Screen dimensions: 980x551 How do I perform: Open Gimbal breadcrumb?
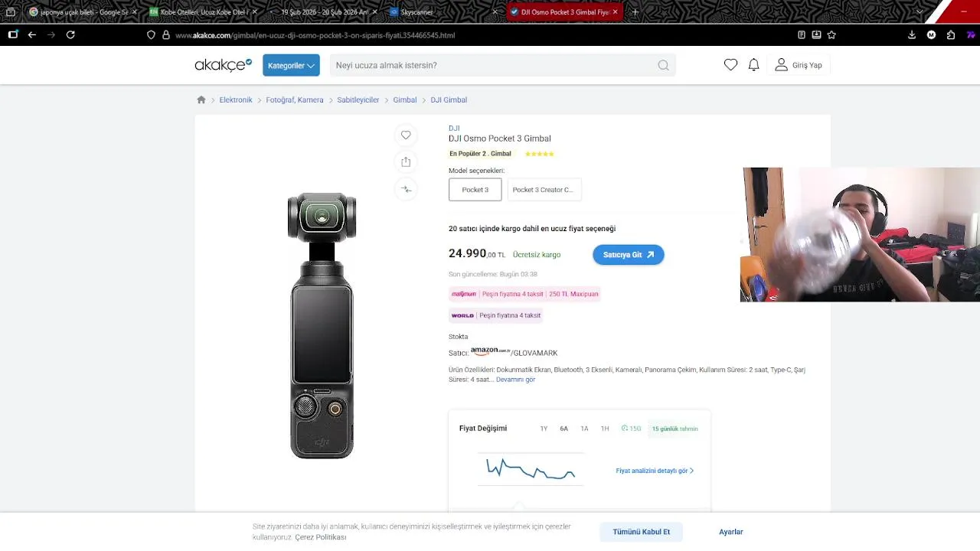(x=405, y=99)
